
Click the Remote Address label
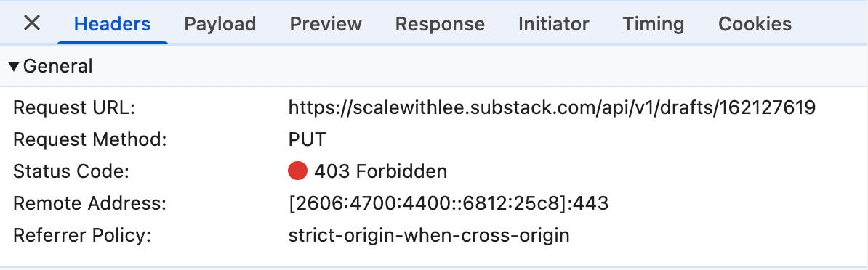pos(89,203)
